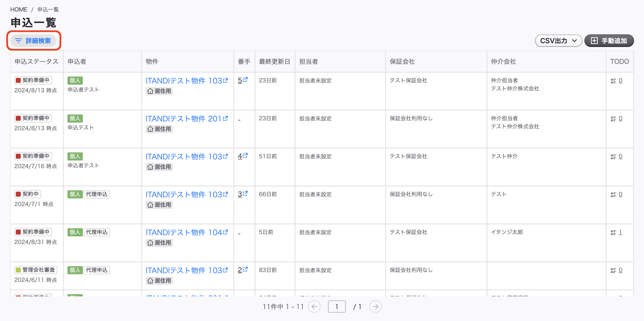The width and height of the screenshot is (644, 321).
Task: Click 仲介会社 cell イタンジ太郎
Action: pyautogui.click(x=507, y=232)
